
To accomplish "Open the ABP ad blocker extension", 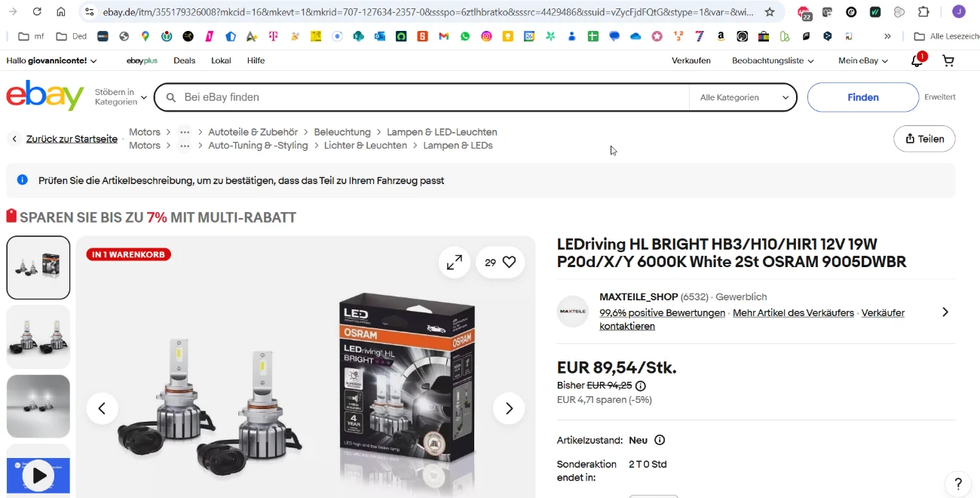I will [804, 13].
